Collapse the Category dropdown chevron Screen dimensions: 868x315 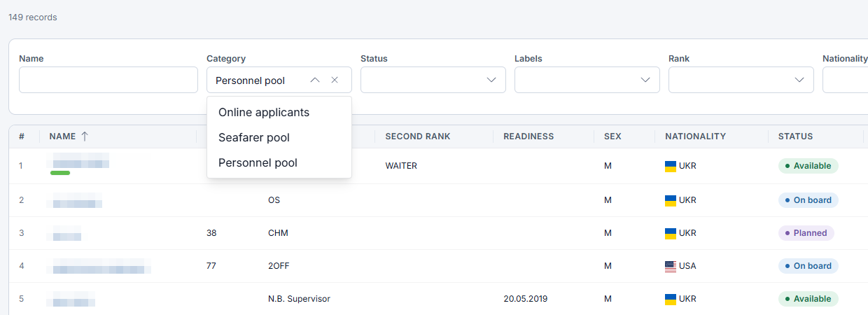315,80
